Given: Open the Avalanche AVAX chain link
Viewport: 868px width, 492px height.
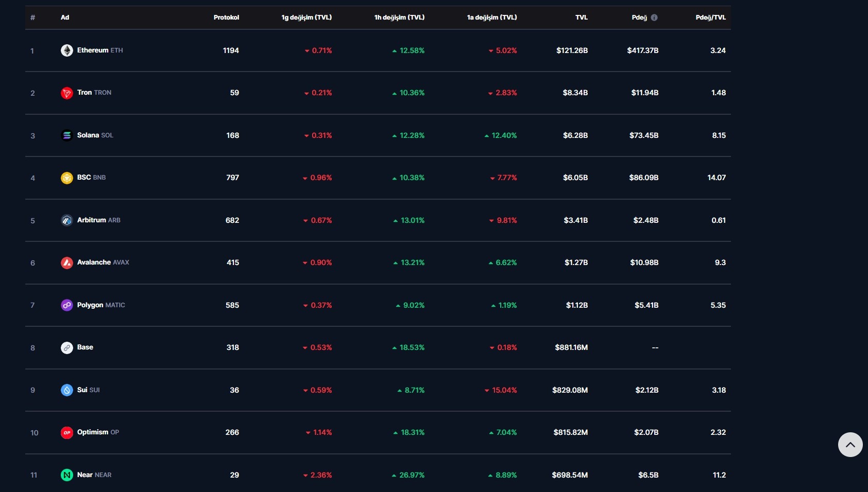Looking at the screenshot, I should tap(103, 262).
